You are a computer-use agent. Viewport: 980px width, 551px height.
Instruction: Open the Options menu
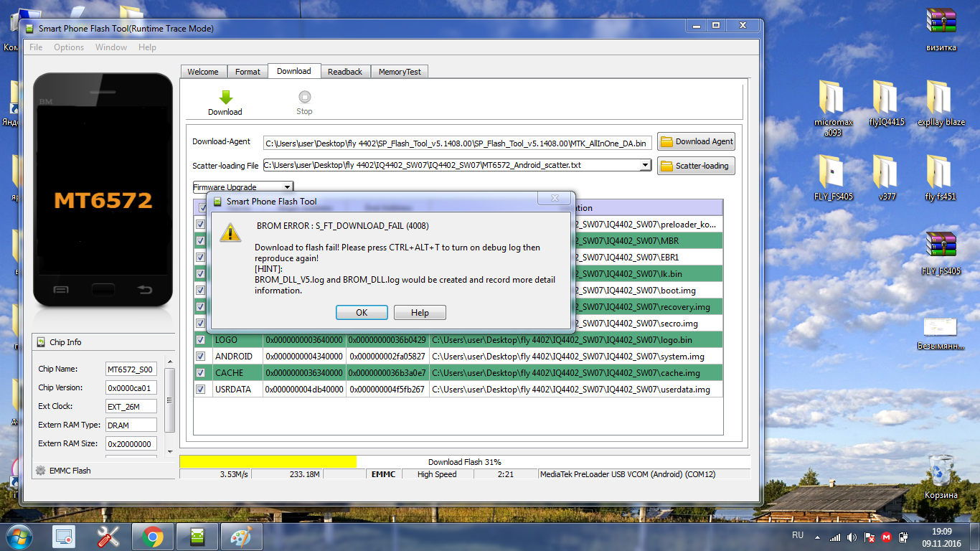(69, 47)
